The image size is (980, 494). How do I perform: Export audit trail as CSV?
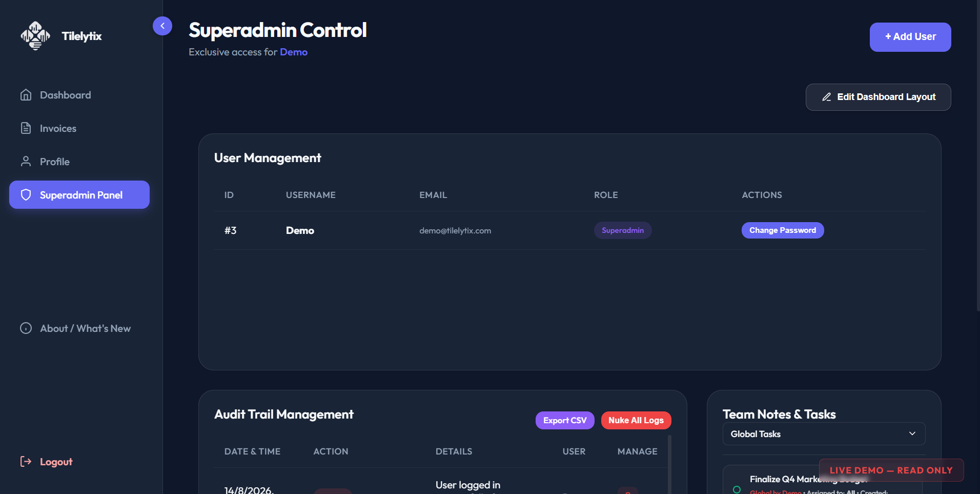click(x=565, y=420)
